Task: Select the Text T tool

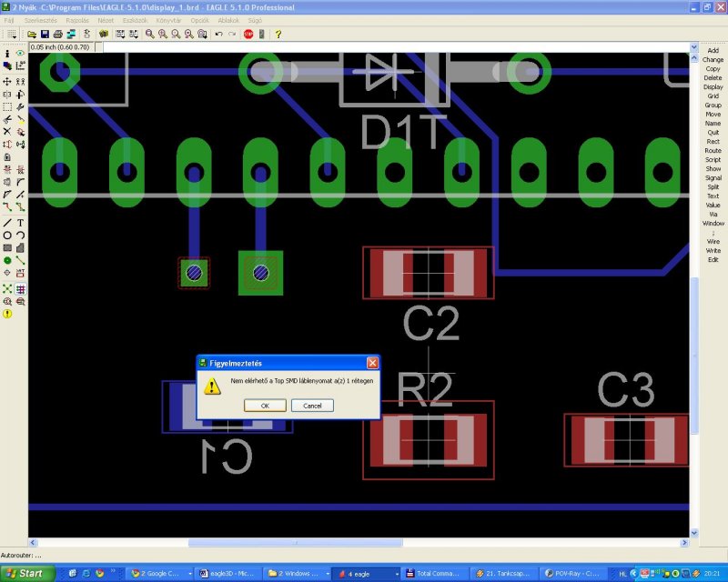Action: point(20,223)
